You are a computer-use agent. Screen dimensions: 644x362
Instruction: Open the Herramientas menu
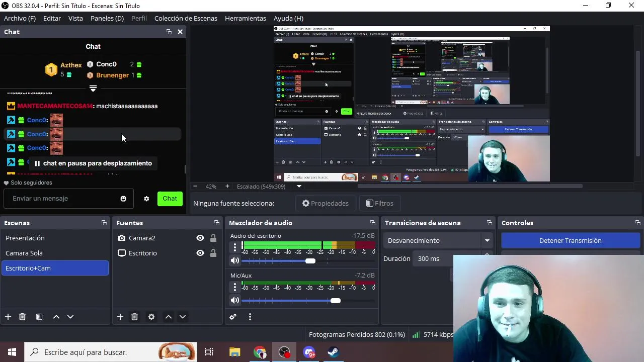click(246, 18)
